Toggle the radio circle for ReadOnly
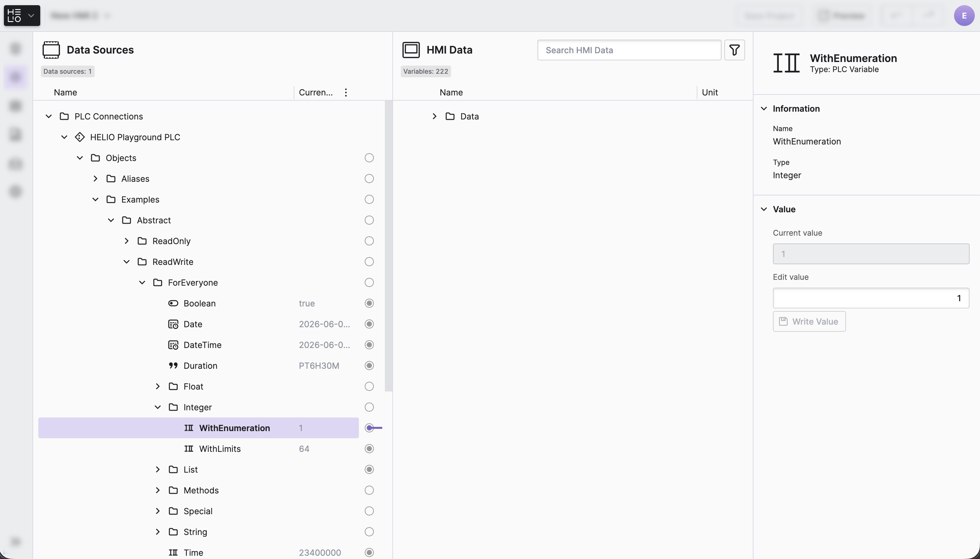The width and height of the screenshot is (980, 559). 369,241
